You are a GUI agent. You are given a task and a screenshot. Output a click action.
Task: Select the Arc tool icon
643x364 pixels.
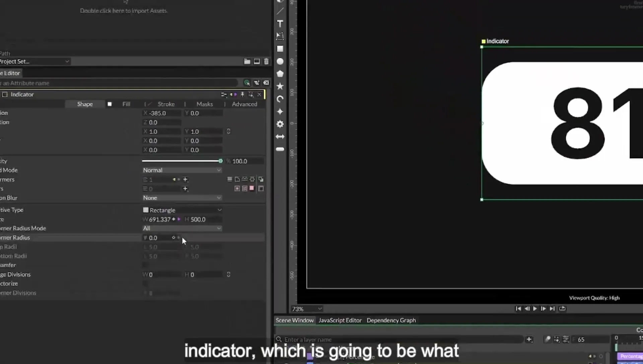pos(280,99)
